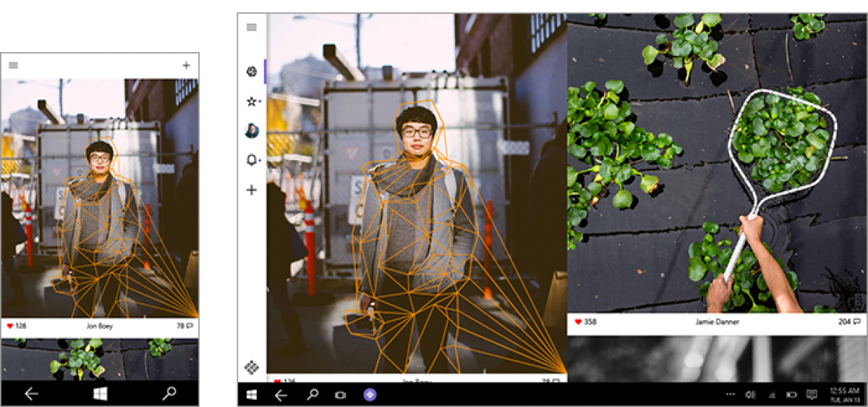The image size is (868, 407).
Task: Open the Start button on the tablet taskbar
Action: 252,395
